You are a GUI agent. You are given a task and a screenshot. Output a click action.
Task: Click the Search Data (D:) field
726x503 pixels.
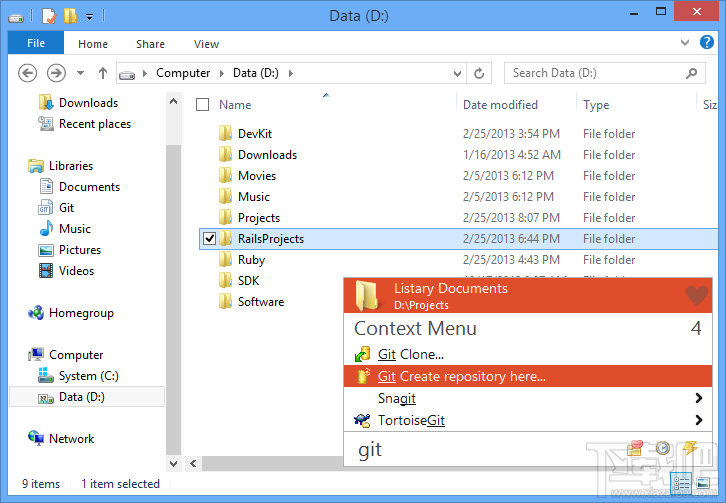pyautogui.click(x=605, y=73)
